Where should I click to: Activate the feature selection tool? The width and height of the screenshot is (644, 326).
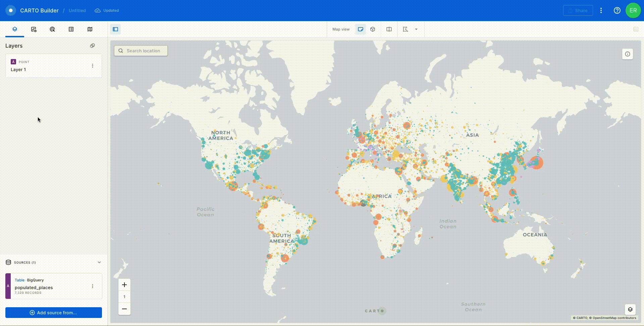(406, 29)
